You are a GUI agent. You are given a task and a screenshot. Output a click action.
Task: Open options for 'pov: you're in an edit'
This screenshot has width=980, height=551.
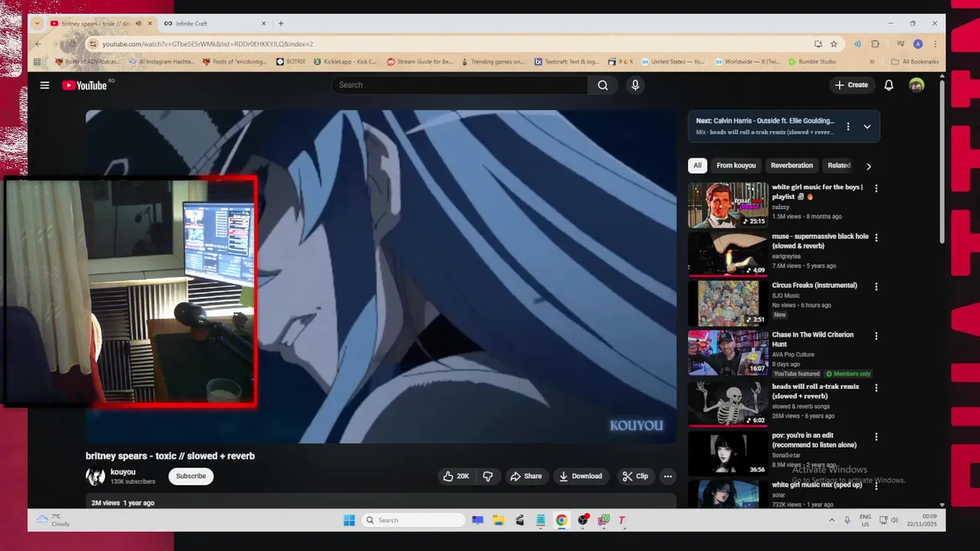pyautogui.click(x=877, y=437)
